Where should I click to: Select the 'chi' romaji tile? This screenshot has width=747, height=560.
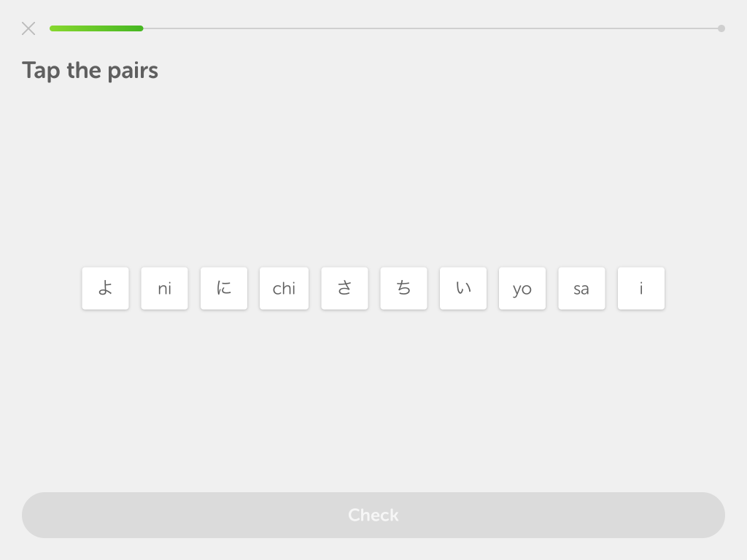(284, 288)
